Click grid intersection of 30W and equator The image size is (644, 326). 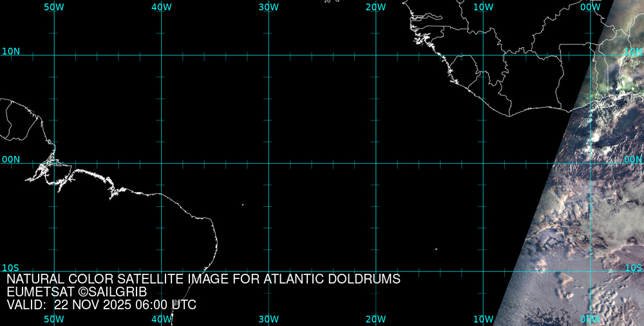pyautogui.click(x=269, y=163)
